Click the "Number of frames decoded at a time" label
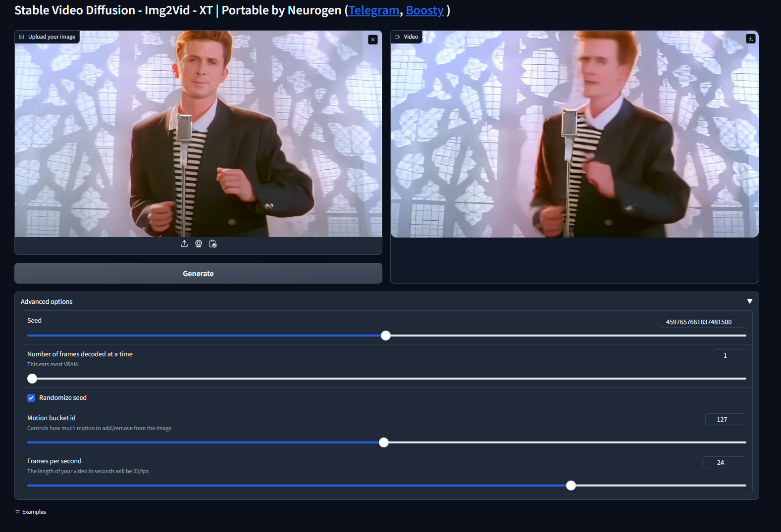The height and width of the screenshot is (532, 781). [x=80, y=354]
